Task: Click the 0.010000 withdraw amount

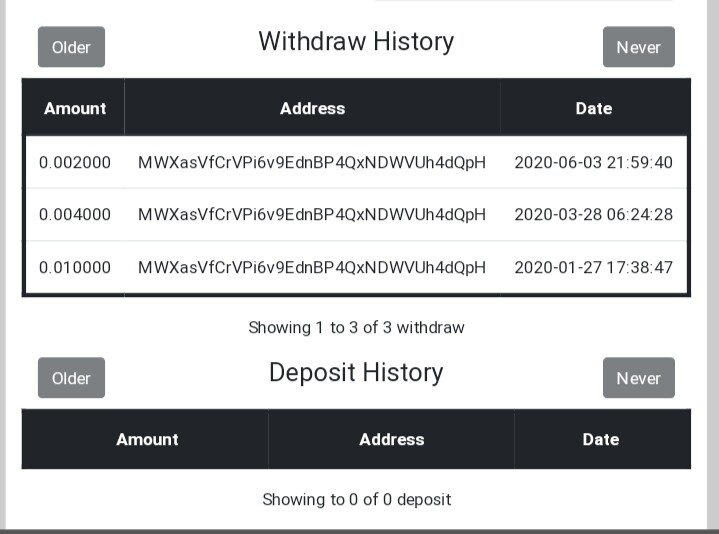Action: 75,267
